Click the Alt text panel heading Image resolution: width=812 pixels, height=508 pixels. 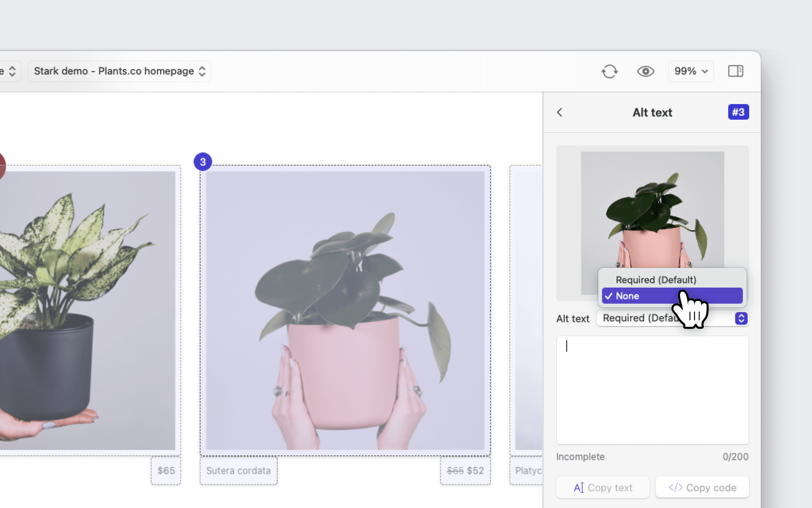click(652, 112)
